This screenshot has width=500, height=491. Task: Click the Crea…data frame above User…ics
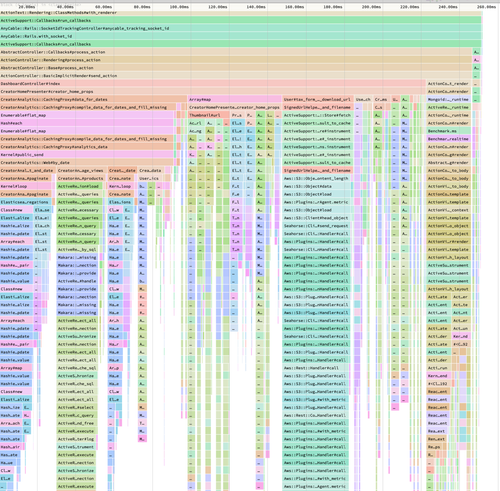tap(151, 171)
